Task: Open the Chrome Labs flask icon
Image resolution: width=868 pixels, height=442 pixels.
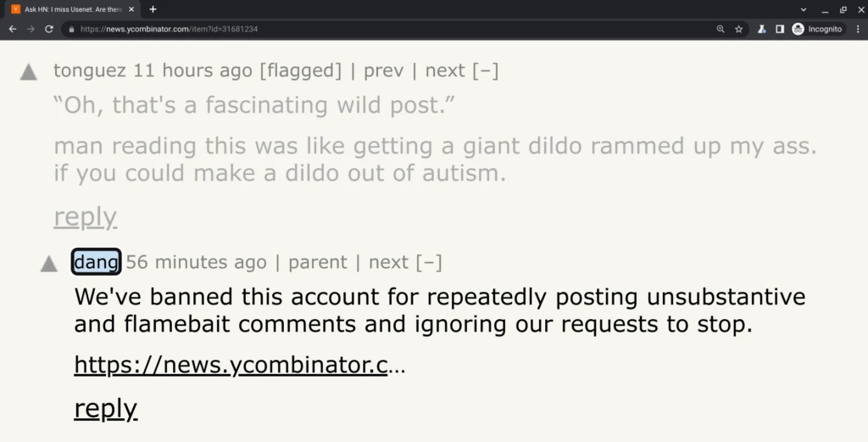Action: click(x=762, y=29)
